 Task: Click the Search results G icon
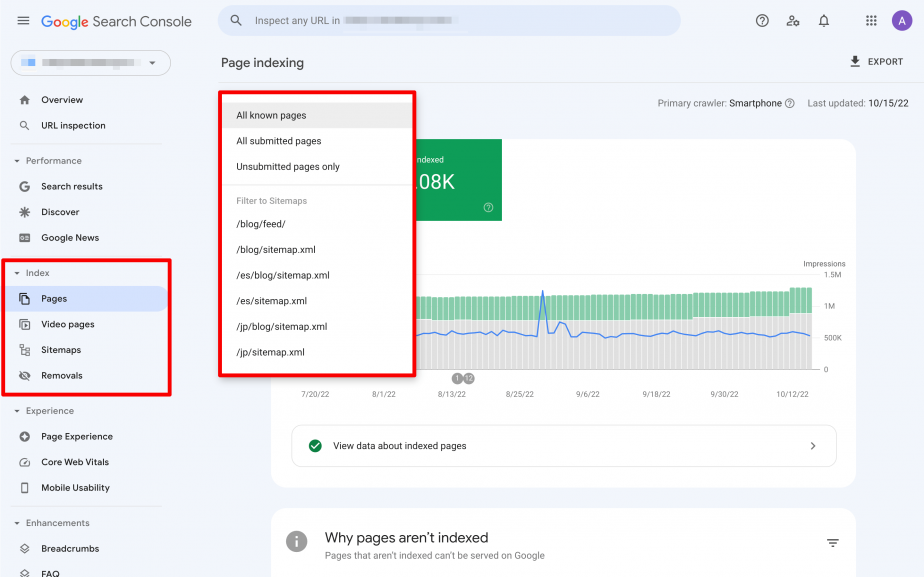24,186
